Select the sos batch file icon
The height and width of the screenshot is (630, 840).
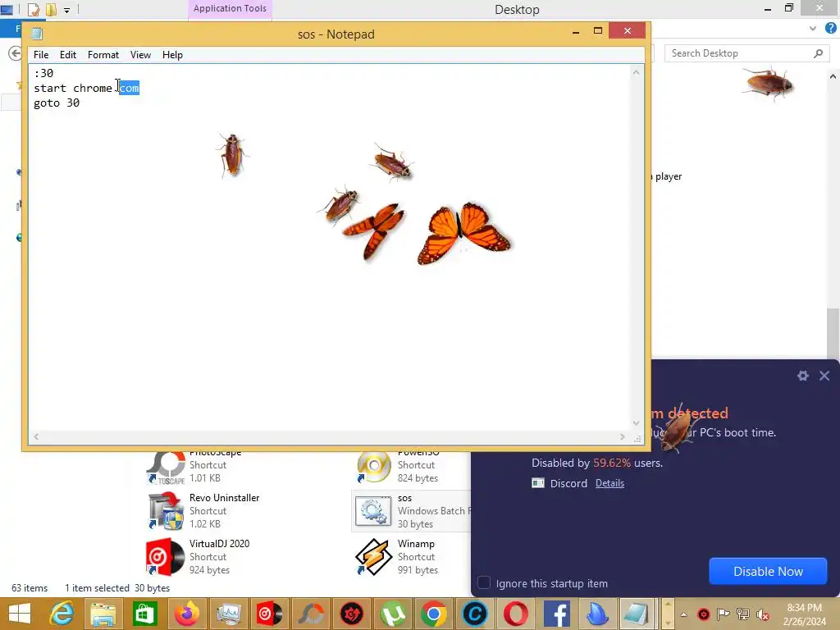tap(373, 511)
